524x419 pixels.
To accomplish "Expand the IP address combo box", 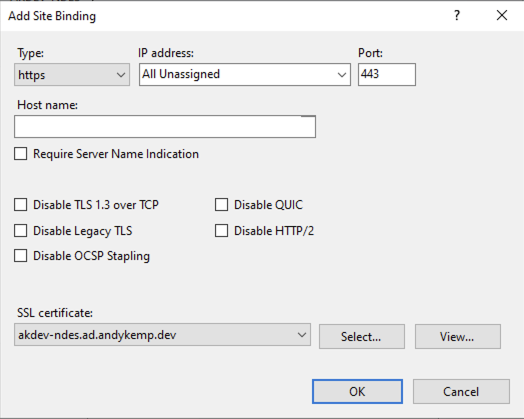I will (341, 75).
